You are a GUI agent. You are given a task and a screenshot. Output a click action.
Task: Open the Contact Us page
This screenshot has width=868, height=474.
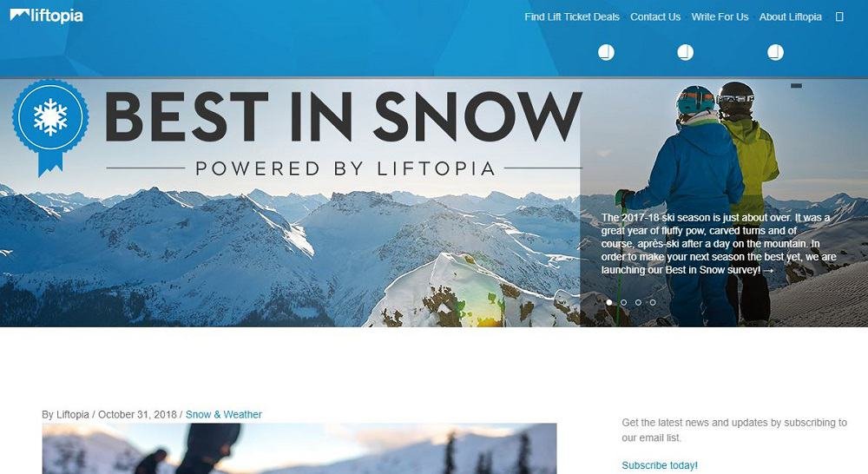(655, 17)
